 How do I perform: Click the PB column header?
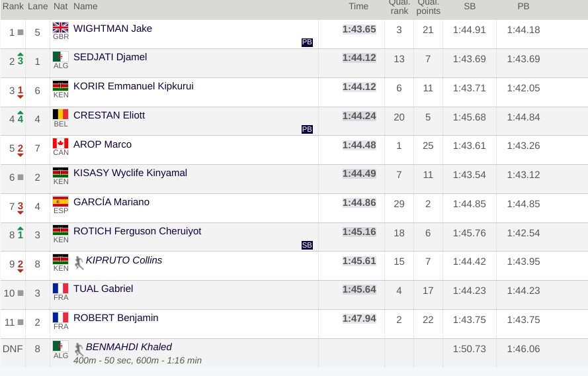[523, 7]
